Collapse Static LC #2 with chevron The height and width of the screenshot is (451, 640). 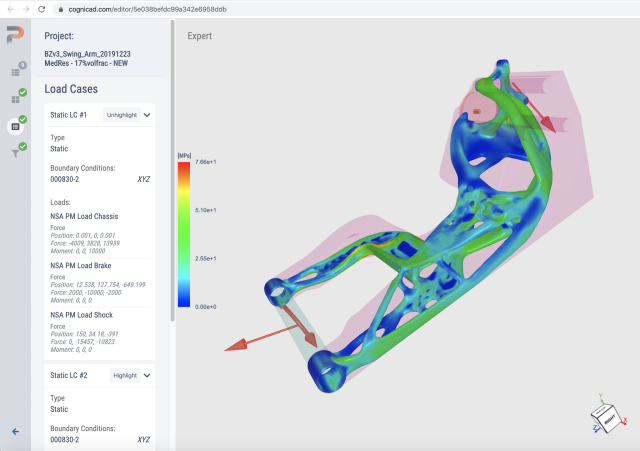pos(148,375)
